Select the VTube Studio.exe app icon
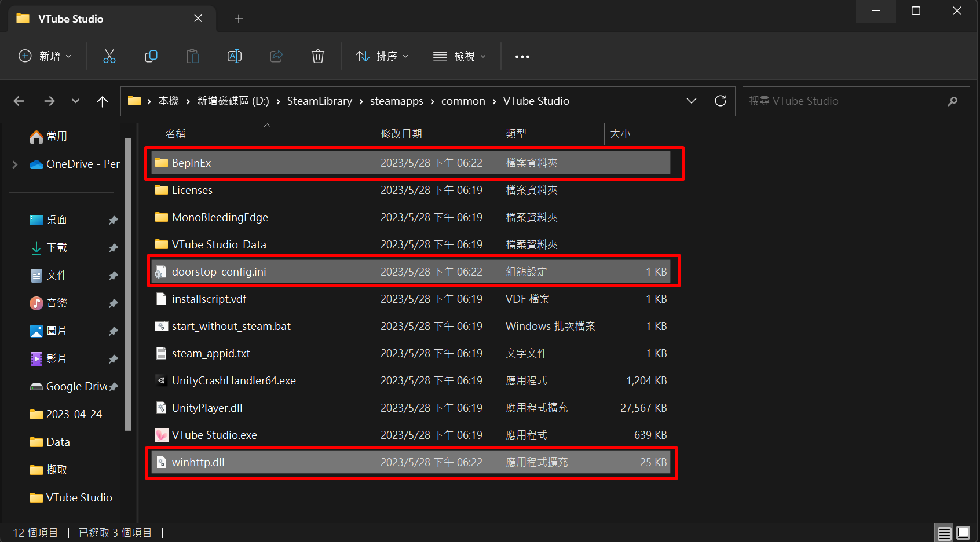This screenshot has height=542, width=980. tap(162, 435)
